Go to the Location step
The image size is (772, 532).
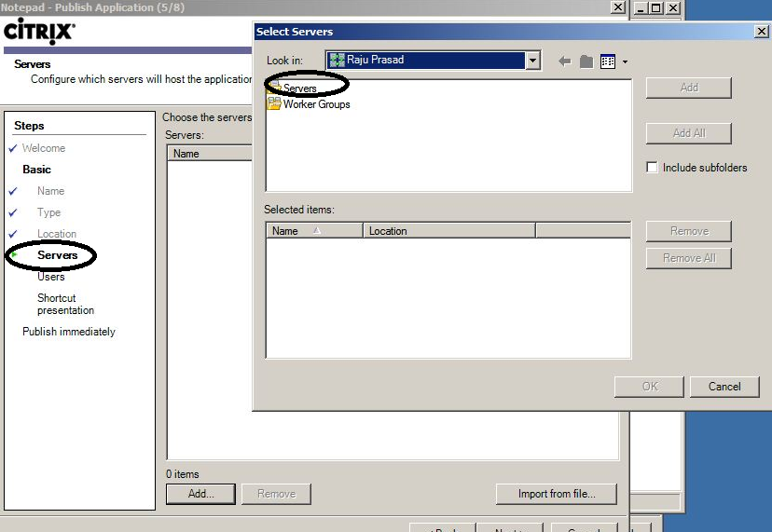(x=57, y=234)
